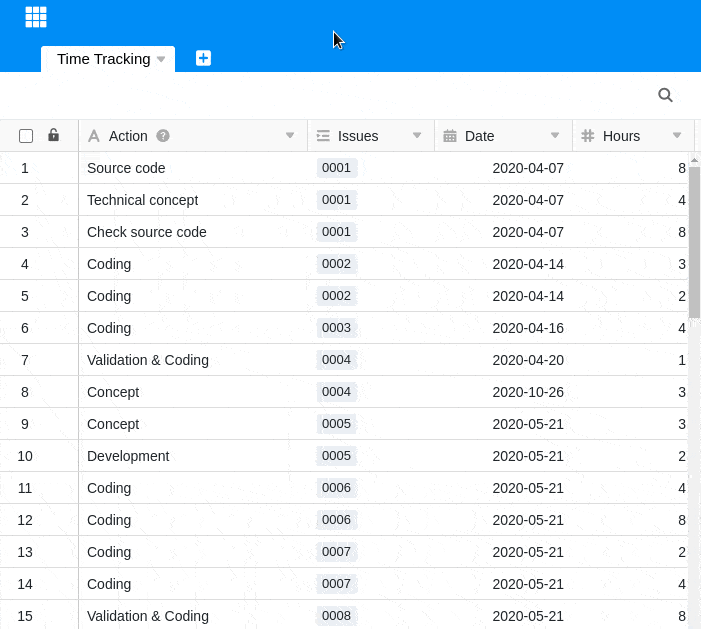Toggle the select-all rows checkbox

point(26,136)
